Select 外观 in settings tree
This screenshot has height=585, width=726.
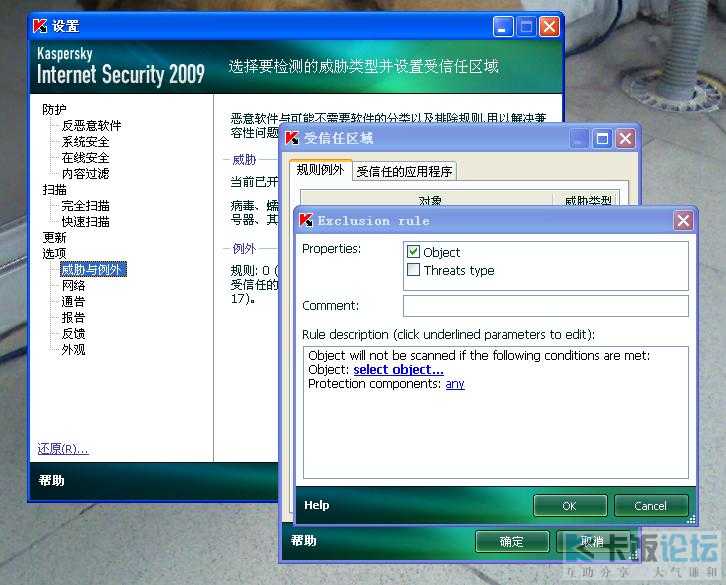click(73, 350)
